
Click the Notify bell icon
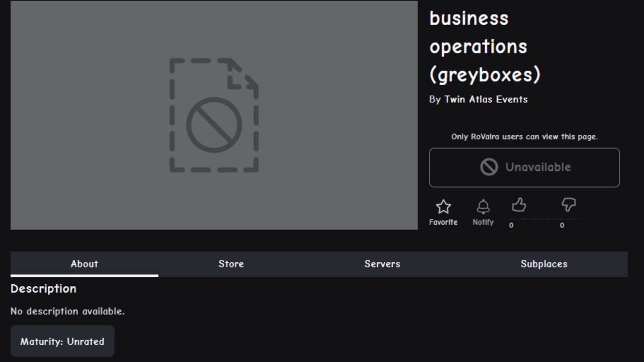(484, 206)
